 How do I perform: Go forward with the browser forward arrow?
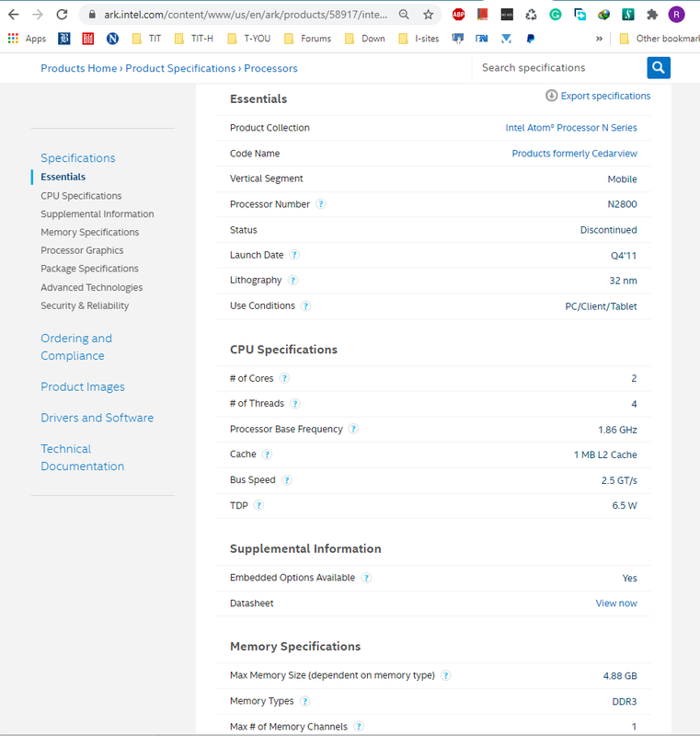[38, 15]
